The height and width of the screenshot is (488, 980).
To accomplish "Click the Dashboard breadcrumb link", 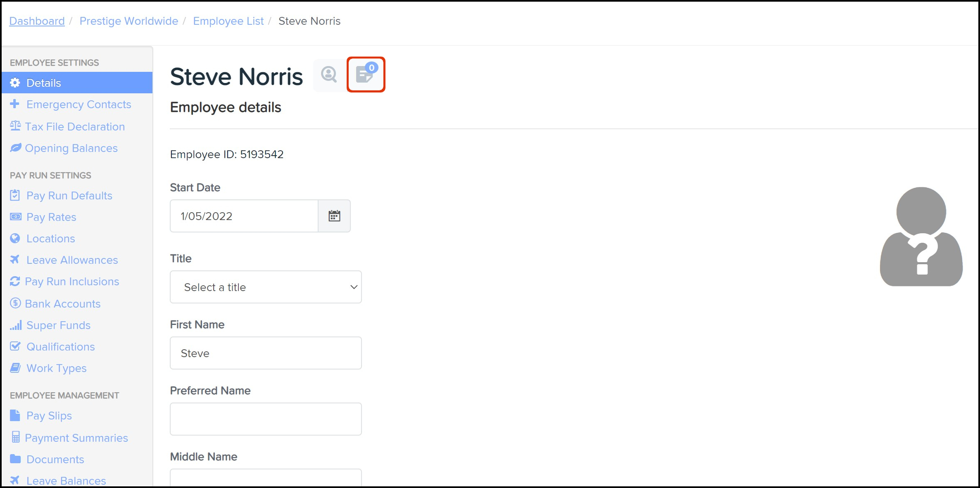I will point(37,21).
